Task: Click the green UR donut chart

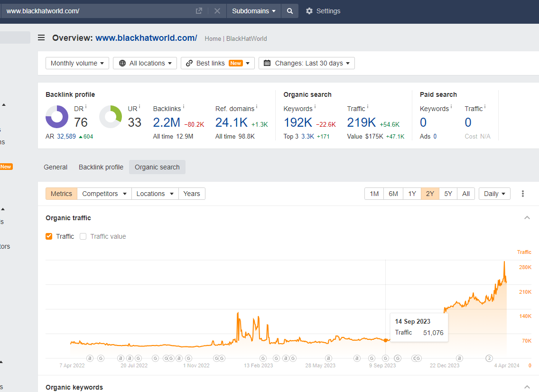Action: (111, 117)
